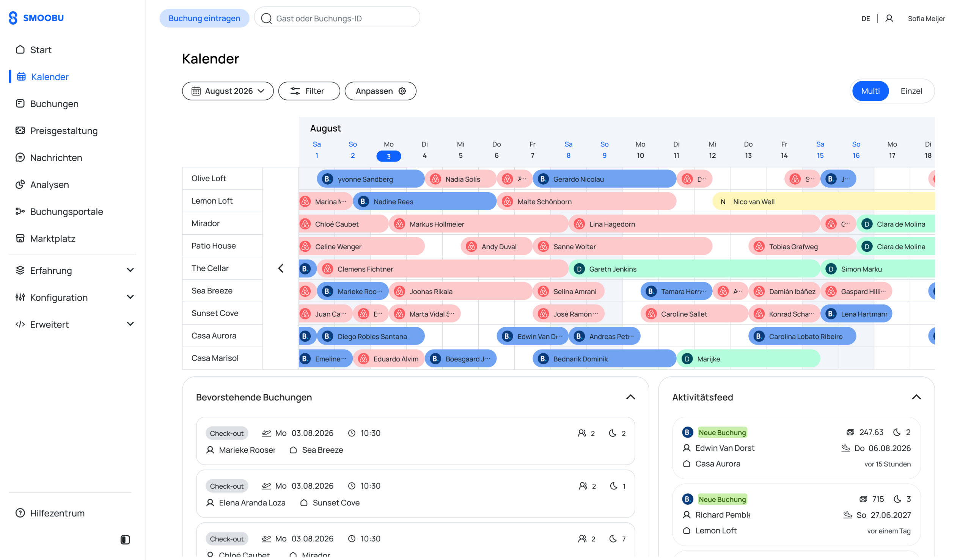Image resolution: width=971 pixels, height=560 pixels.
Task: Open the Diego Robles Santana booking bar
Action: pyautogui.click(x=371, y=337)
